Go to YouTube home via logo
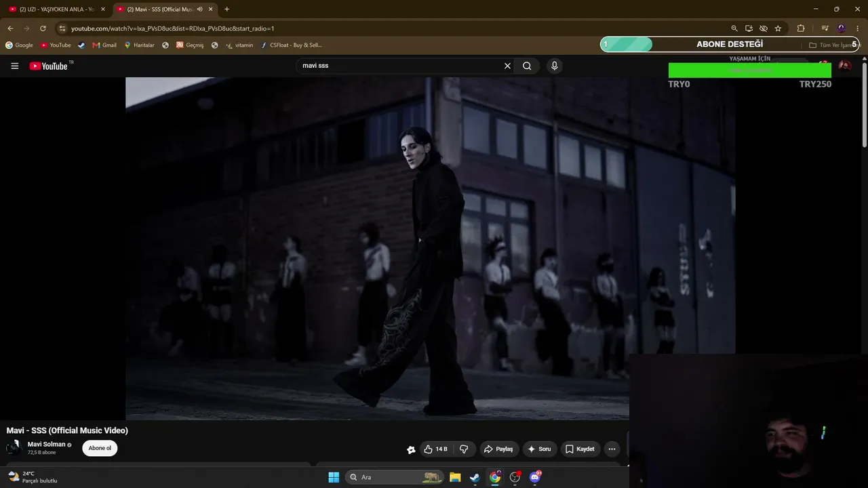This screenshot has height=488, width=868. pos(49,66)
